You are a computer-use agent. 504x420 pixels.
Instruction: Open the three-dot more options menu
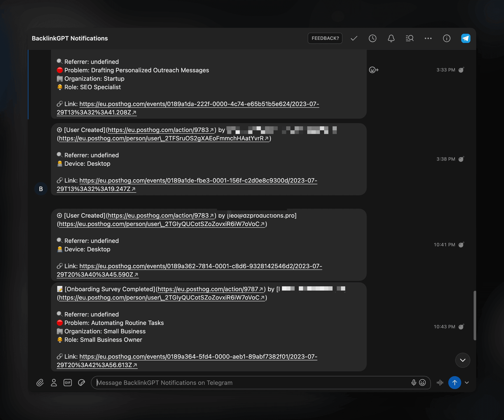coord(428,38)
